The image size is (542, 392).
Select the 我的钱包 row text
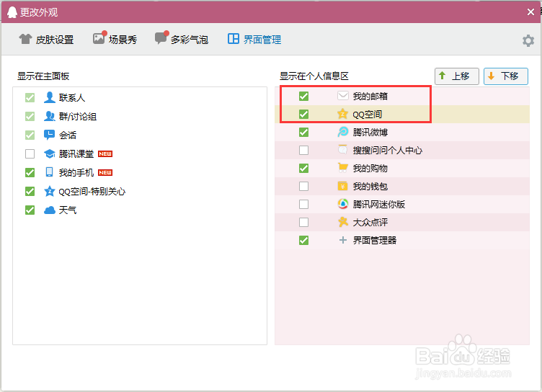tap(370, 187)
